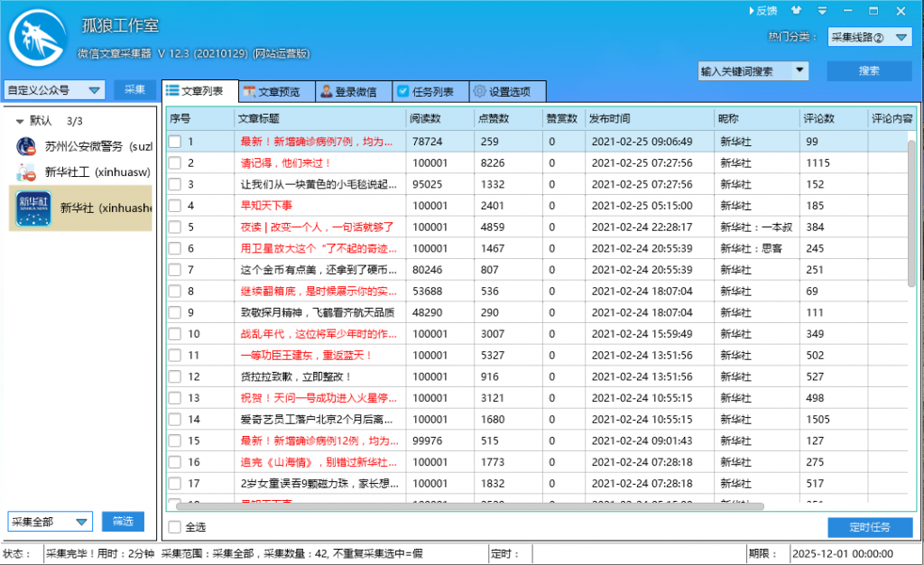Open the 定时任务 scheduled task button

pyautogui.click(x=870, y=527)
